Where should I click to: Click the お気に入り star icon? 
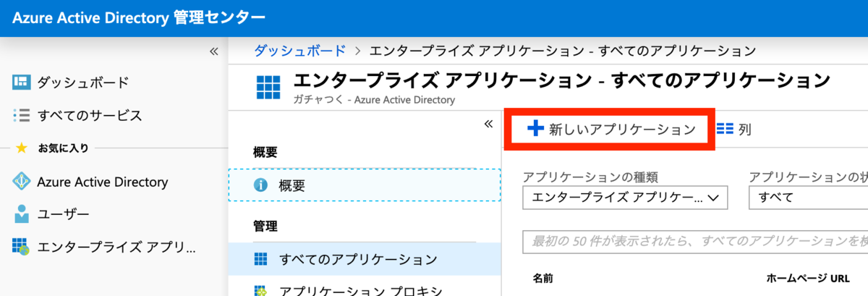tap(21, 148)
